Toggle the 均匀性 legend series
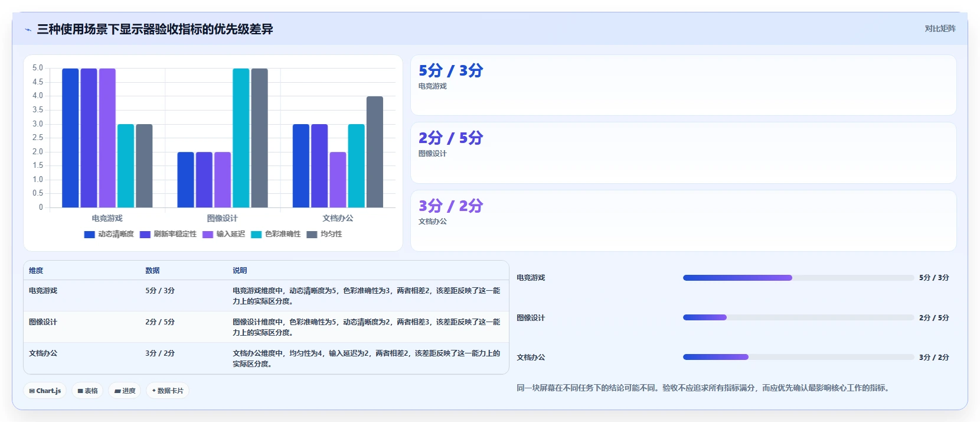Image resolution: width=980 pixels, height=422 pixels. [324, 234]
